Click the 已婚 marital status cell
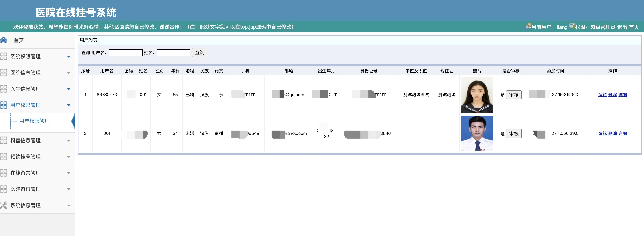 (x=190, y=95)
